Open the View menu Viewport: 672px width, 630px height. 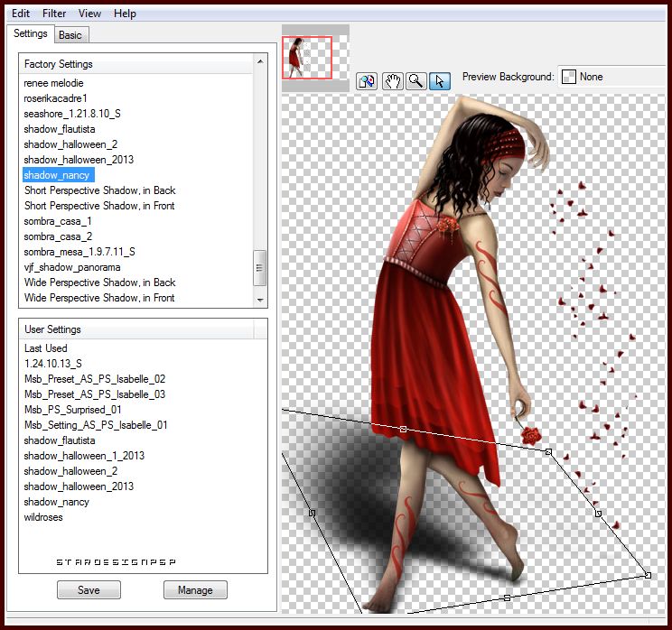pos(89,14)
